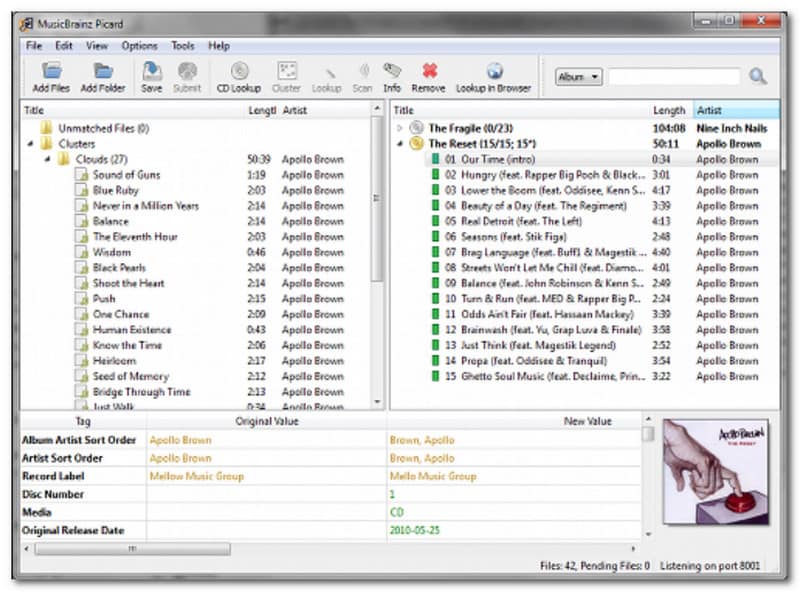800x592 pixels.
Task: Click the Clusters folder icon
Action: coord(46,143)
